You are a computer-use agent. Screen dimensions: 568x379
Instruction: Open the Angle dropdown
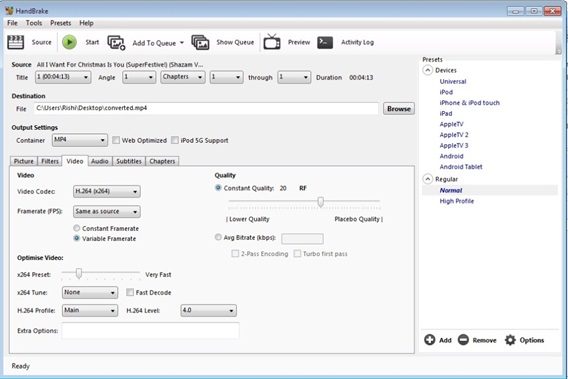139,77
